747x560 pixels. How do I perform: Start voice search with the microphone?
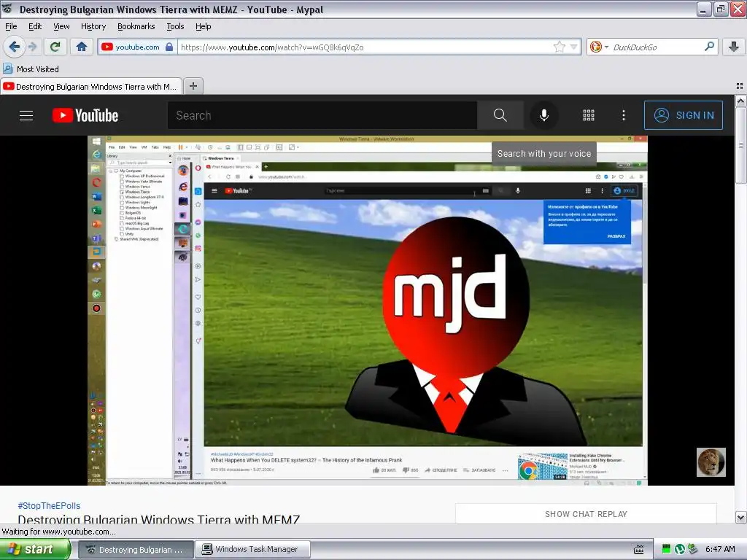pos(544,115)
